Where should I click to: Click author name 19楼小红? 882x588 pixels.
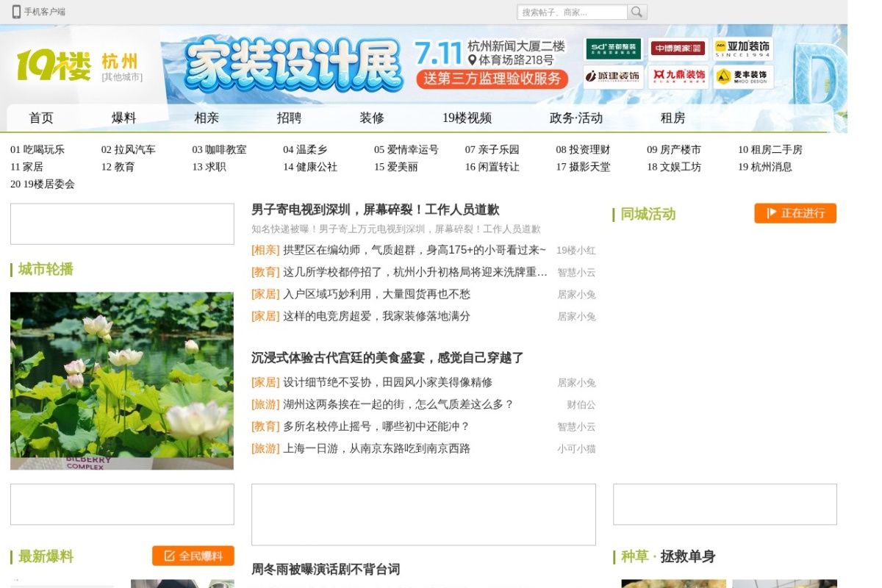(576, 251)
